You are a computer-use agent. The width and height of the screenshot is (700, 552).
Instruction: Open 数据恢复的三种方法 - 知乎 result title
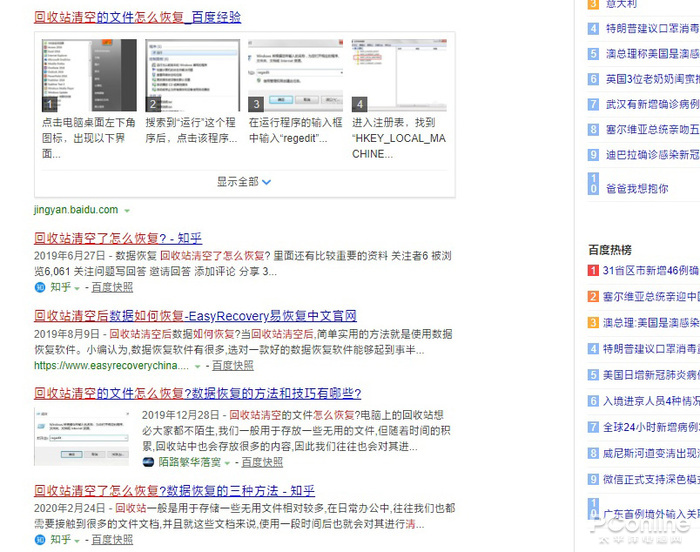(x=174, y=491)
